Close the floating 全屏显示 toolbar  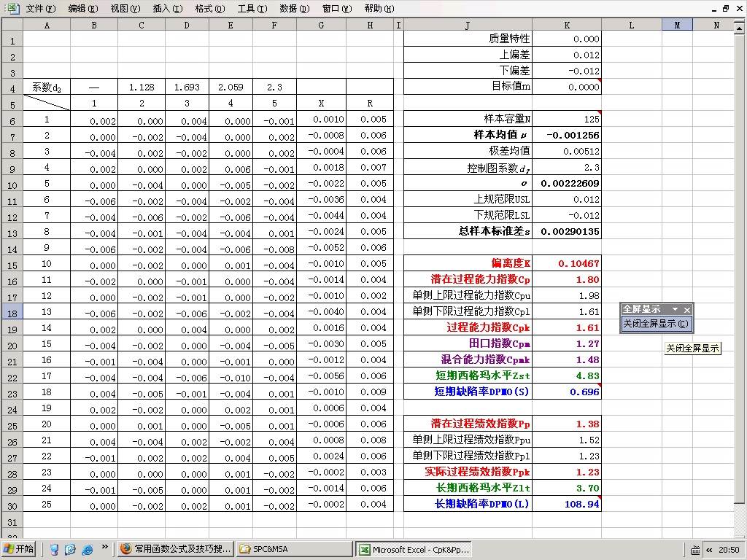686,308
